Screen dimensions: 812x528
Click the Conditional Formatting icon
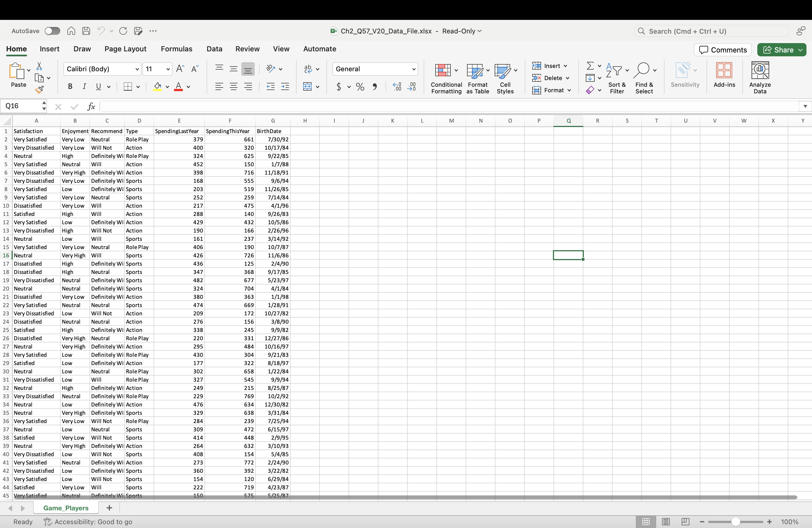[443, 70]
